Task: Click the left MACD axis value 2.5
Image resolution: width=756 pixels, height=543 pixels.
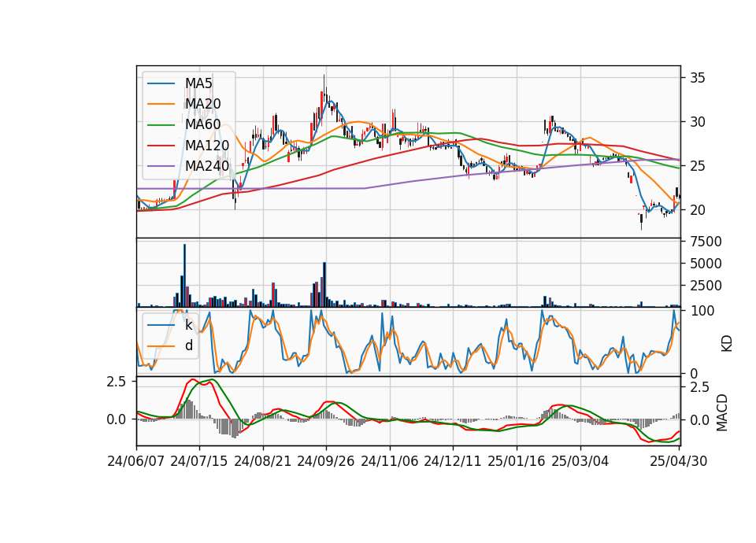Action: click(117, 382)
